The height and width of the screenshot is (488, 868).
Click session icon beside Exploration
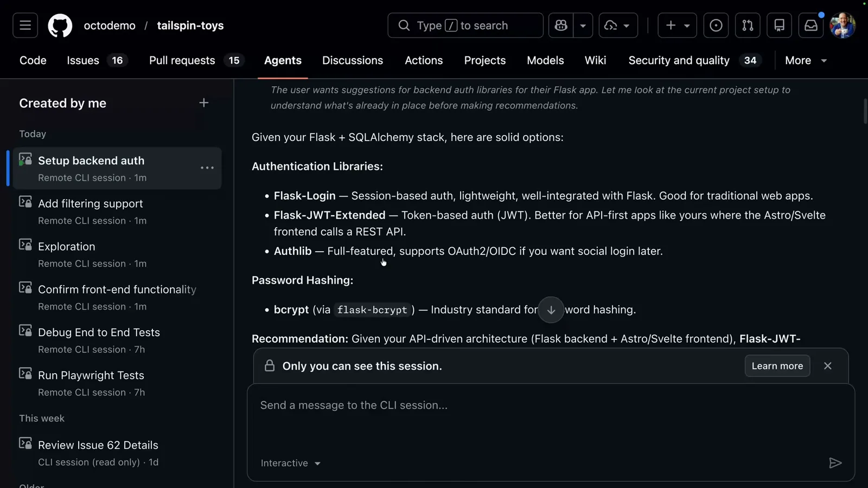[x=25, y=245]
